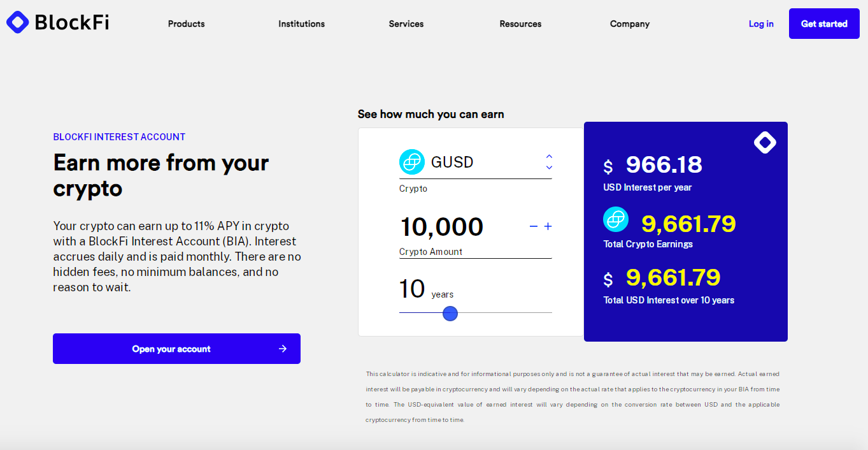868x450 pixels.
Task: Click 'Total USD Interest over 10 years' label
Action: 669,300
